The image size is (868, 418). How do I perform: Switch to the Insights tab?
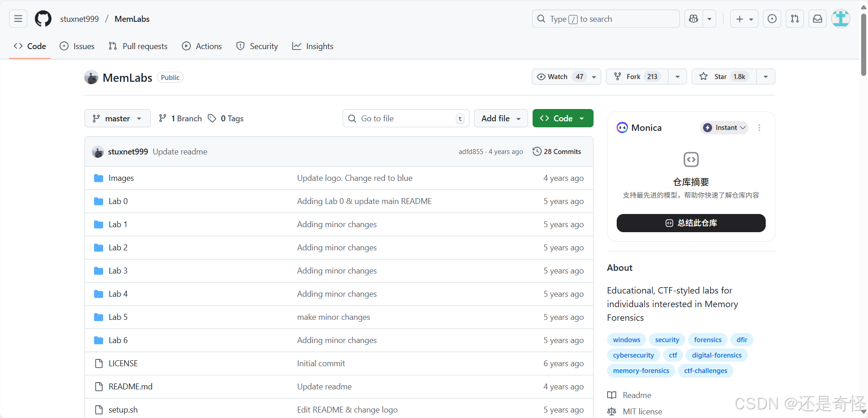click(x=313, y=46)
